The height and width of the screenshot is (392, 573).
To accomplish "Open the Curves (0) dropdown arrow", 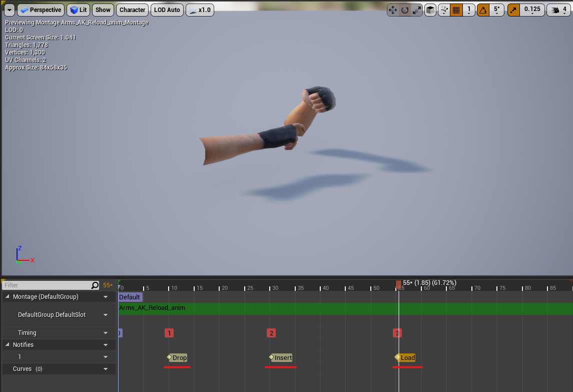I will click(x=106, y=369).
